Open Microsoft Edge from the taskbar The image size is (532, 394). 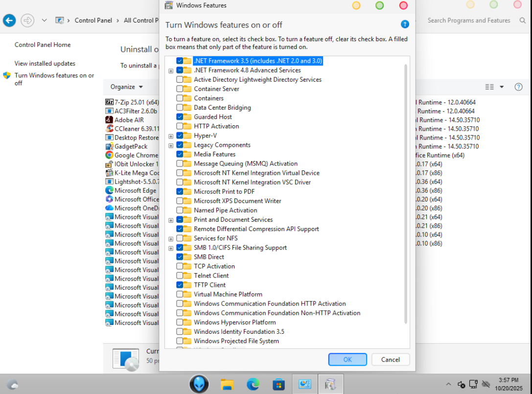click(253, 384)
